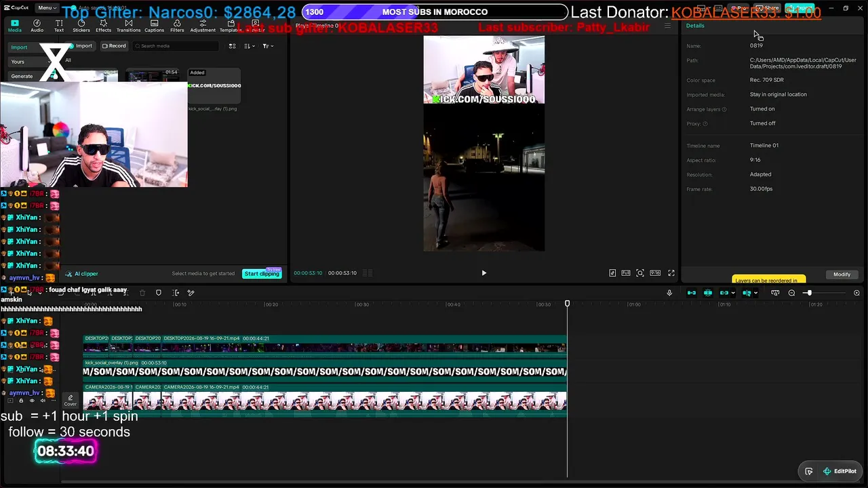This screenshot has width=868, height=488.
Task: Click the timeline playhead marker
Action: click(568, 304)
